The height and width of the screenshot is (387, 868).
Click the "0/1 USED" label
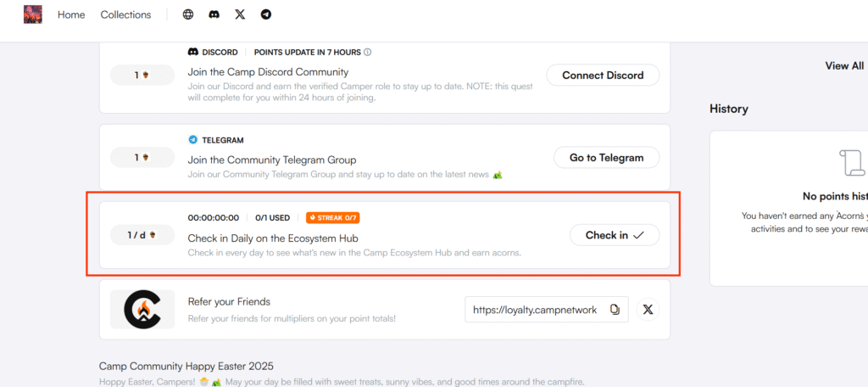point(272,218)
